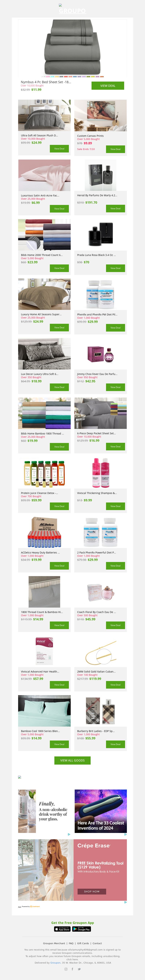
Task: View Deal for Custom Canvas Prints
Action: coord(116,149)
